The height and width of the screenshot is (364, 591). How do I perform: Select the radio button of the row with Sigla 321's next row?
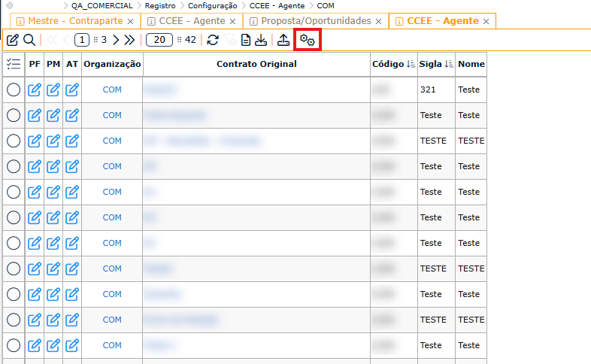tap(14, 116)
